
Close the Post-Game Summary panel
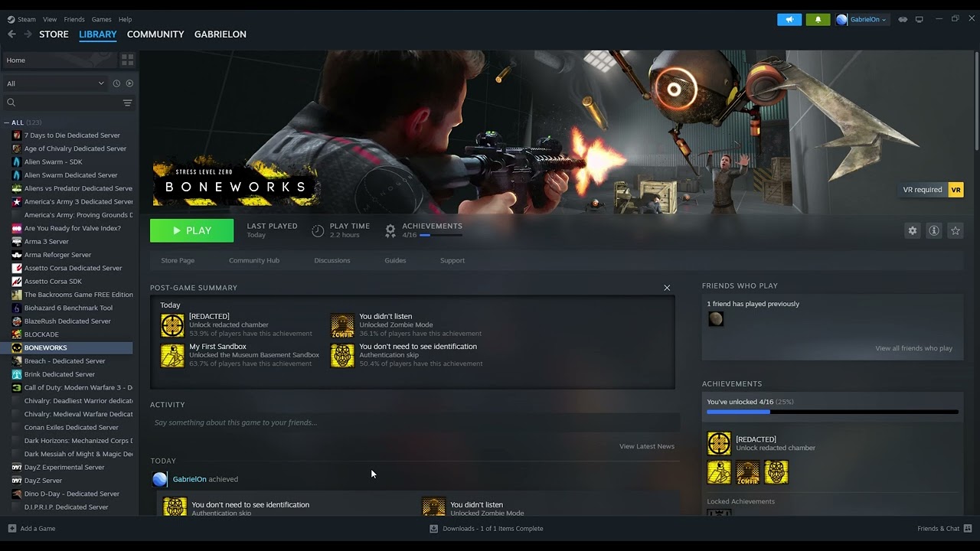coord(667,288)
